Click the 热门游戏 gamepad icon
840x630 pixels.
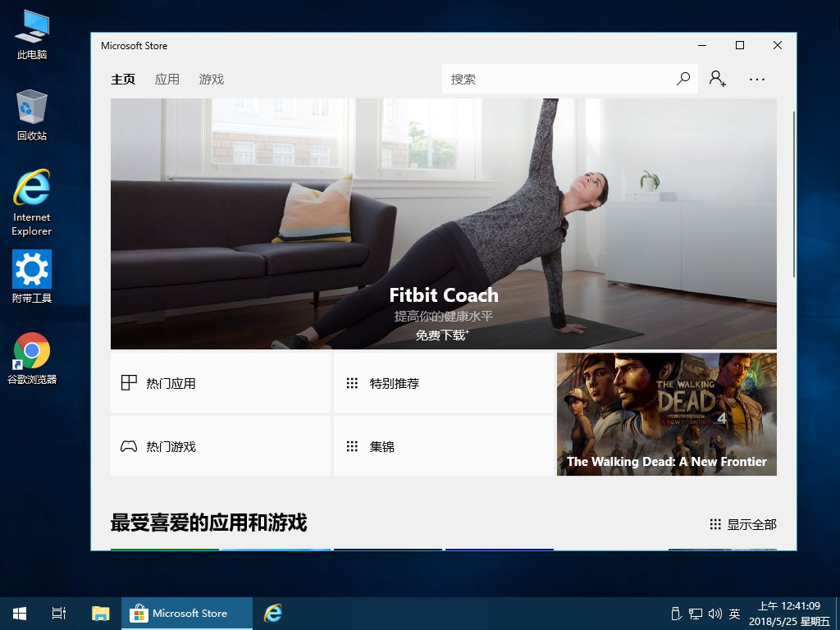(x=129, y=446)
